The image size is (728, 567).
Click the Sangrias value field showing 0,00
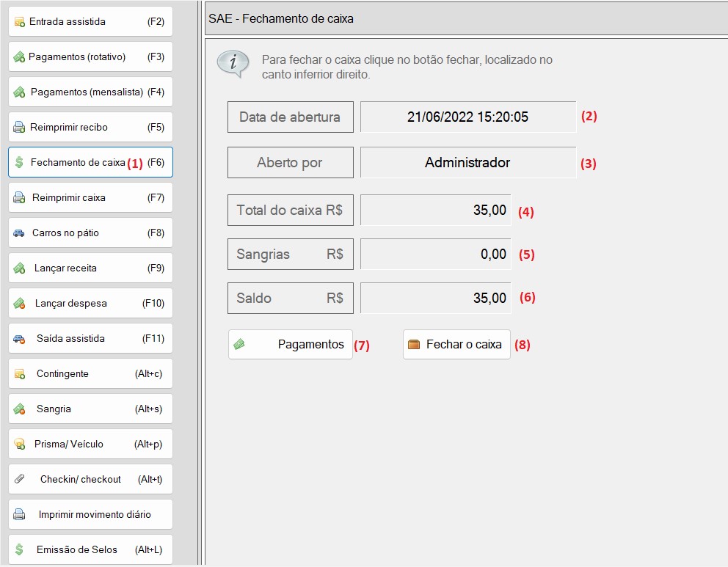[x=435, y=255]
